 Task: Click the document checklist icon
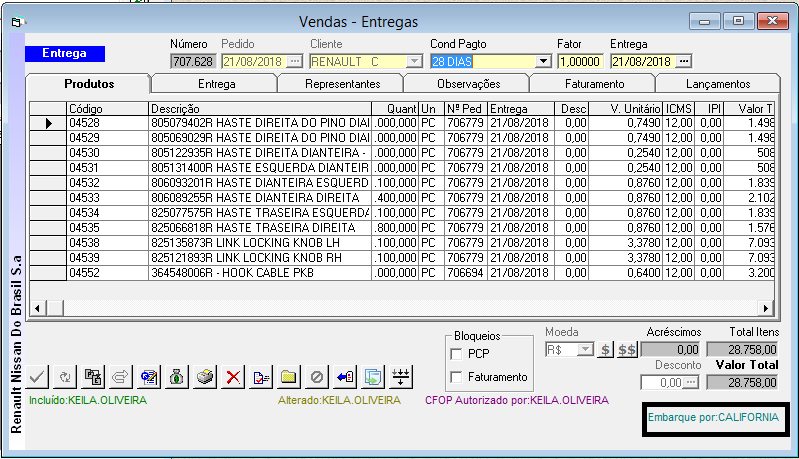click(260, 377)
